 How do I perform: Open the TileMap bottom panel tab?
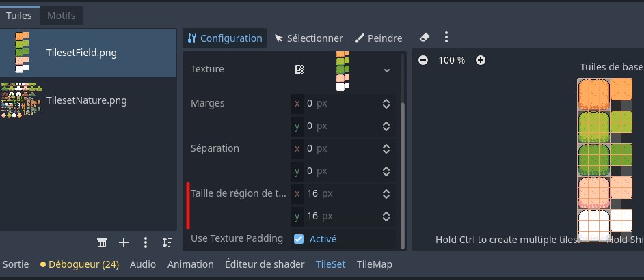point(374,264)
